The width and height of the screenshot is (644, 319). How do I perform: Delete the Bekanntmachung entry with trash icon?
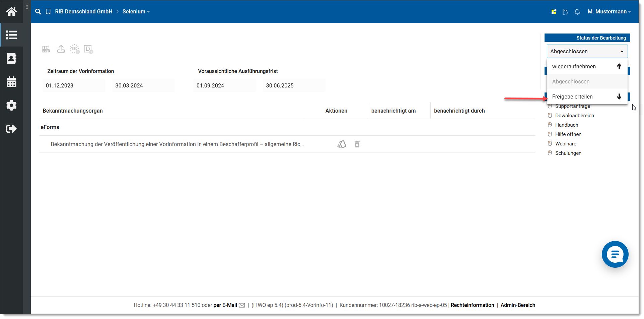[357, 144]
